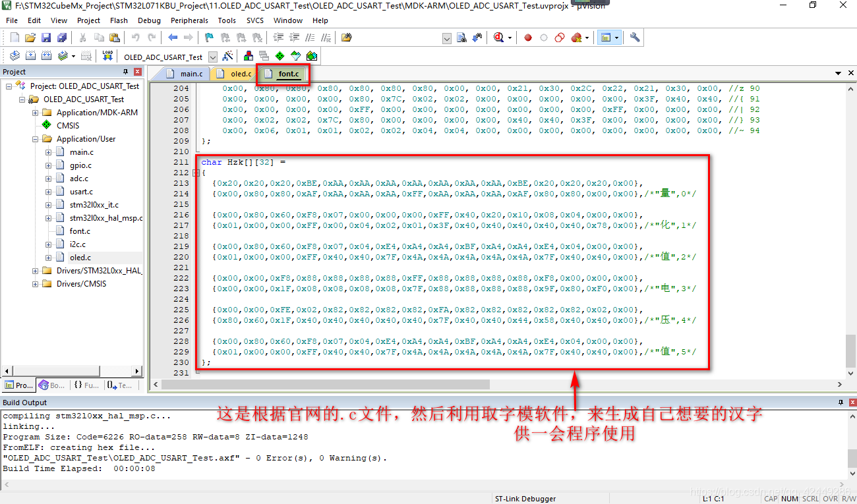Click the Open file folder icon
This screenshot has height=504, width=857.
tap(30, 38)
